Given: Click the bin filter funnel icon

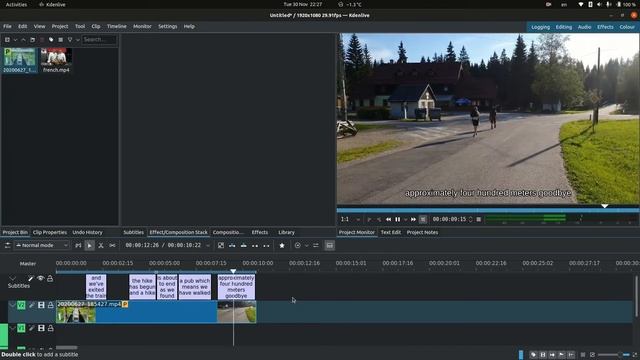Looking at the screenshot, I should click(70, 40).
